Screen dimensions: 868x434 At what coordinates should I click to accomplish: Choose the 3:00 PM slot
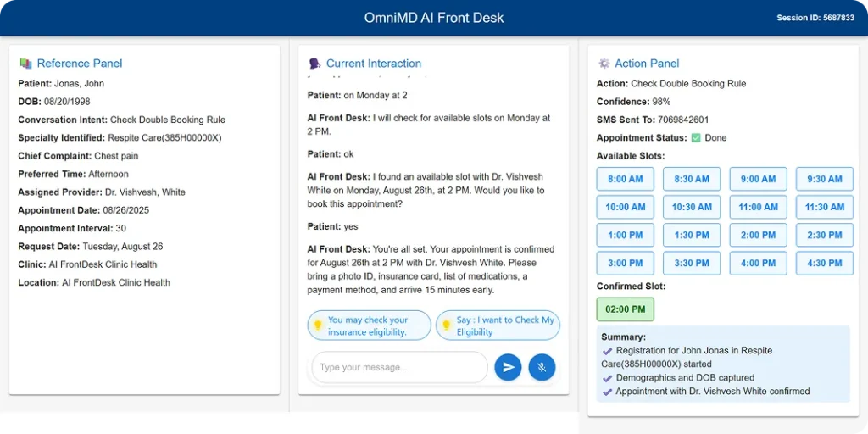point(625,264)
